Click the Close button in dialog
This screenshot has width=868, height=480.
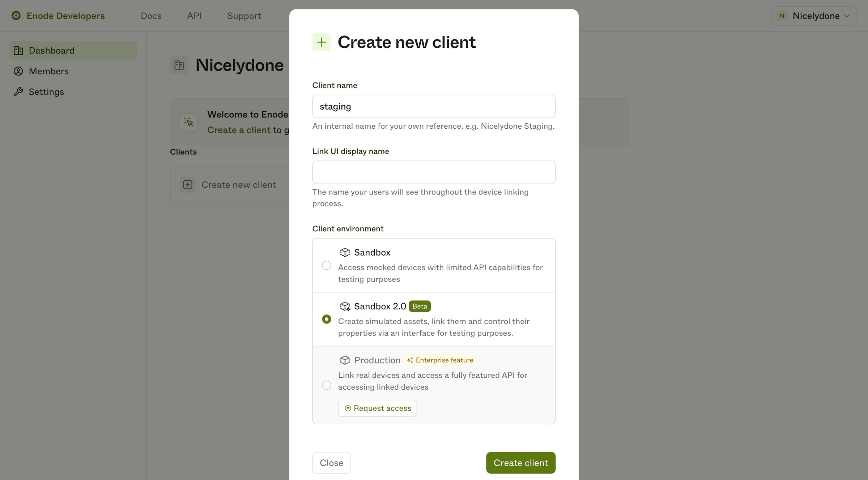pos(332,463)
